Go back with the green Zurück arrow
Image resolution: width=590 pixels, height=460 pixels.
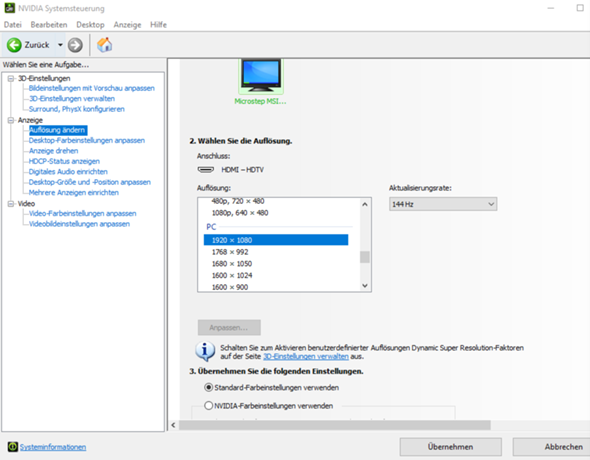[14, 45]
